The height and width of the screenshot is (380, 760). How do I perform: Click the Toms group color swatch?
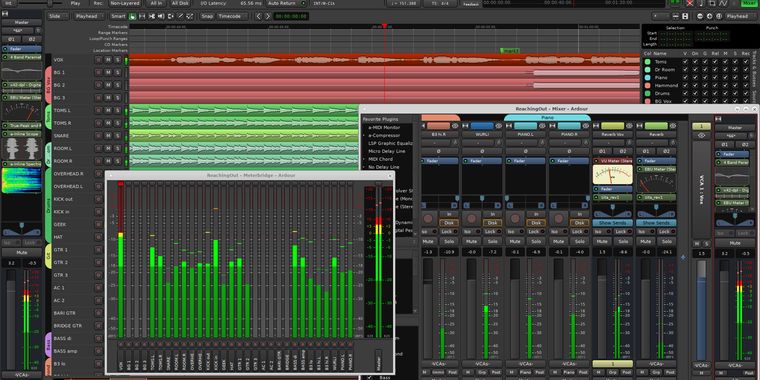point(648,62)
